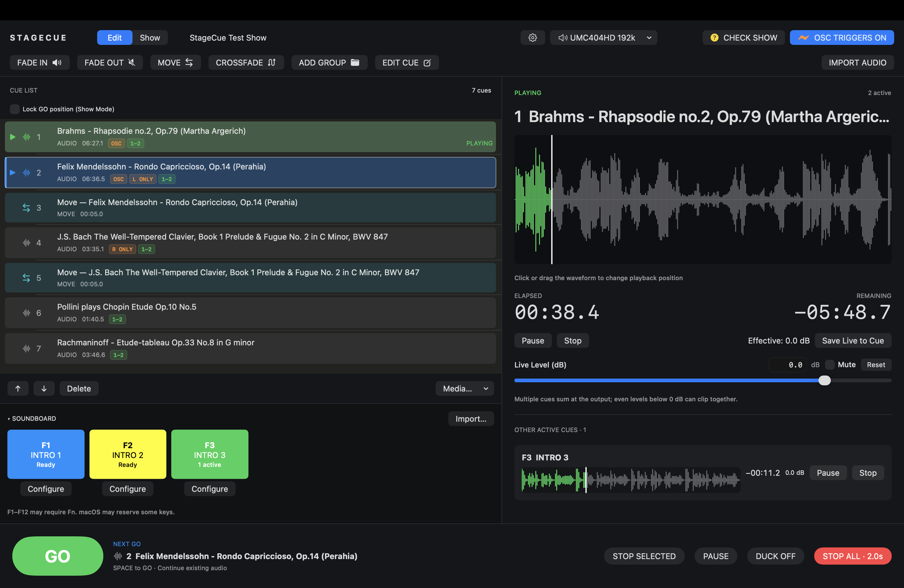Move the selected cue down with the arrow
The height and width of the screenshot is (588, 904).
point(44,389)
